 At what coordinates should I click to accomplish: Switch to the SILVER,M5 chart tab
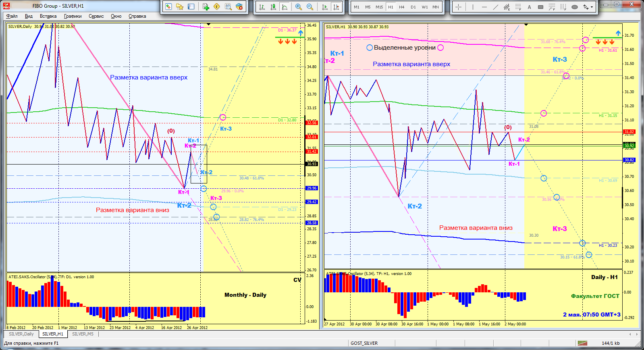[x=83, y=334]
